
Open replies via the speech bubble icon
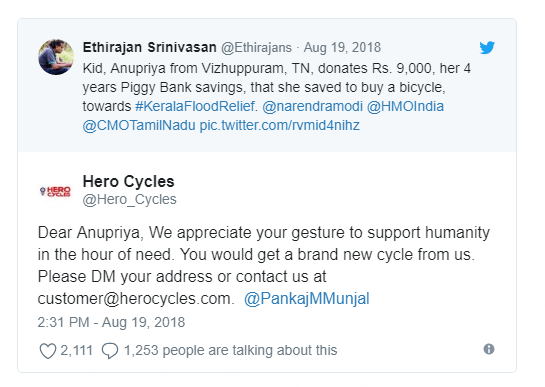pyautogui.click(x=110, y=350)
